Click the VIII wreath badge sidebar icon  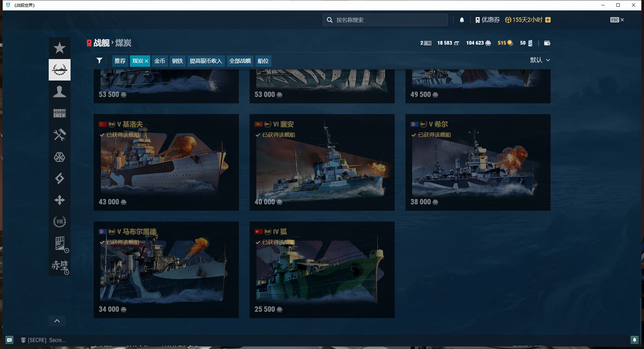coord(59,221)
